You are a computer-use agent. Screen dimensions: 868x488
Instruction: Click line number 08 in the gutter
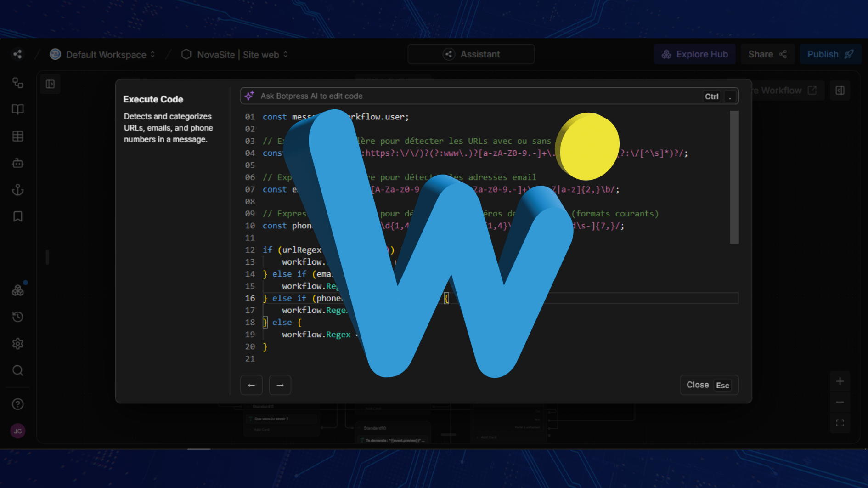(250, 202)
